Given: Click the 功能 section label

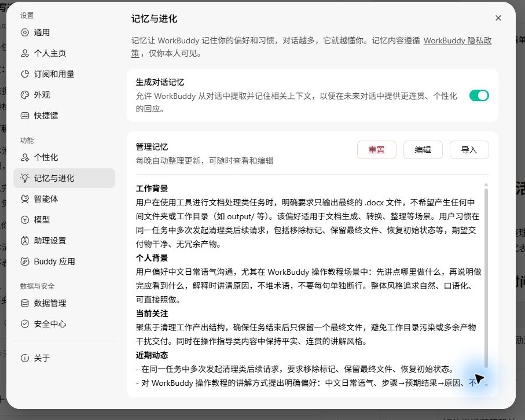Looking at the screenshot, I should pyautogui.click(x=27, y=141).
